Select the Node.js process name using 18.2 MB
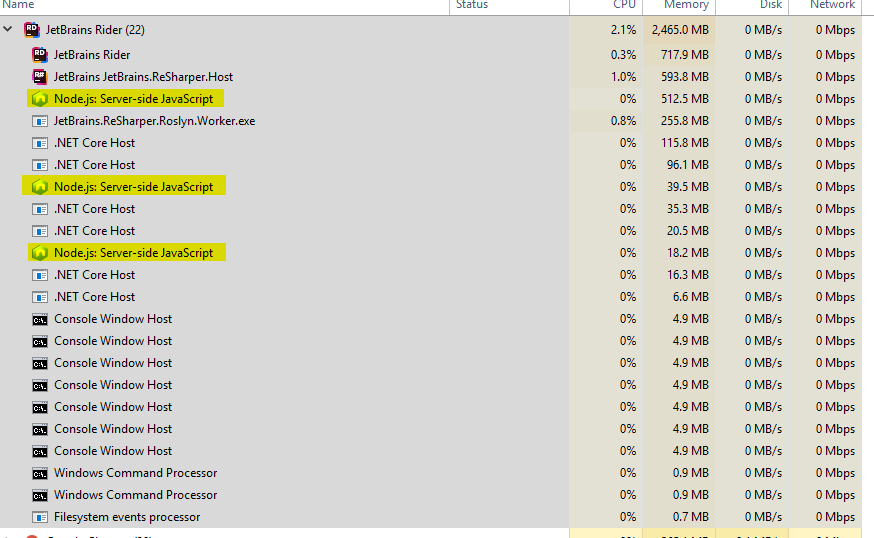Viewport: 874px width, 538px height. pos(133,253)
